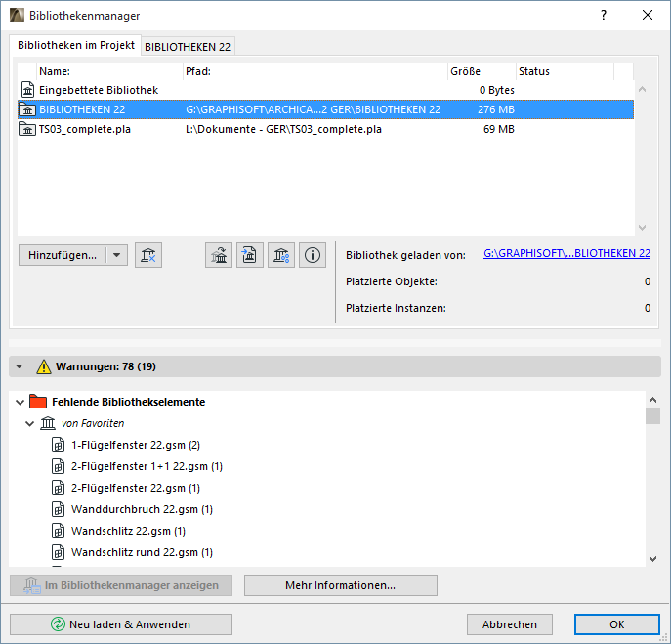Select the 2-Flügelfenster 22.gsm (1) item

point(136,488)
